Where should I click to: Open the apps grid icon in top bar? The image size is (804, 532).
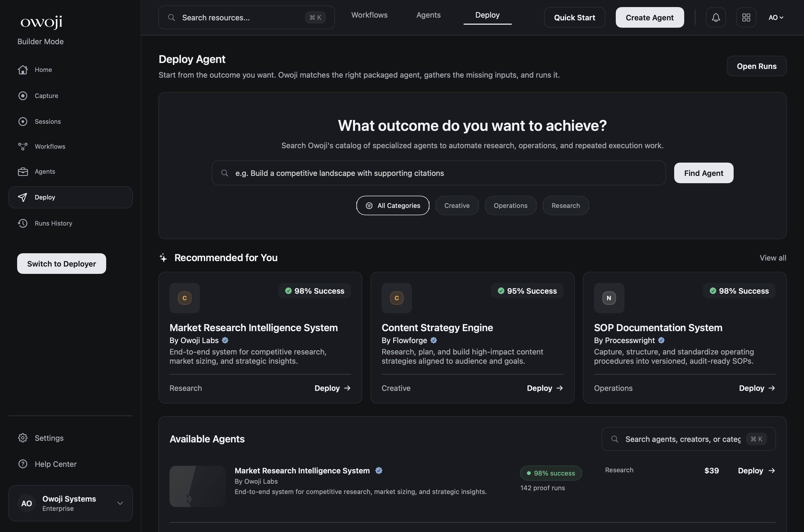[746, 17]
